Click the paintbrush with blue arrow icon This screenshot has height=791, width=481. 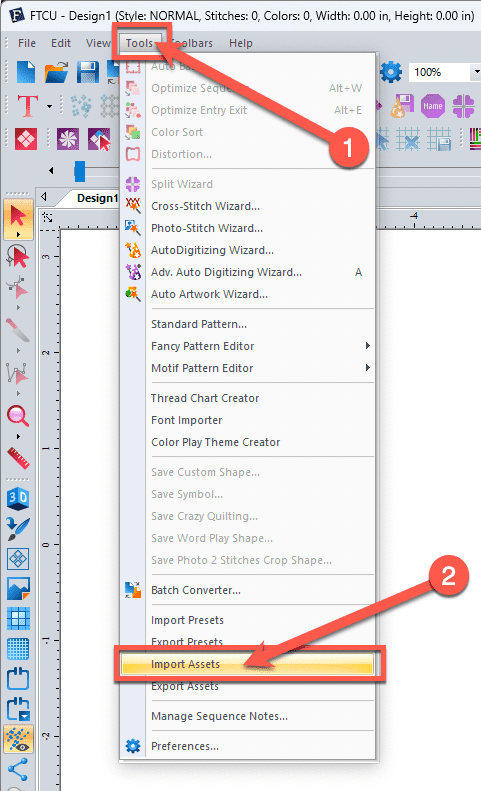(x=18, y=528)
